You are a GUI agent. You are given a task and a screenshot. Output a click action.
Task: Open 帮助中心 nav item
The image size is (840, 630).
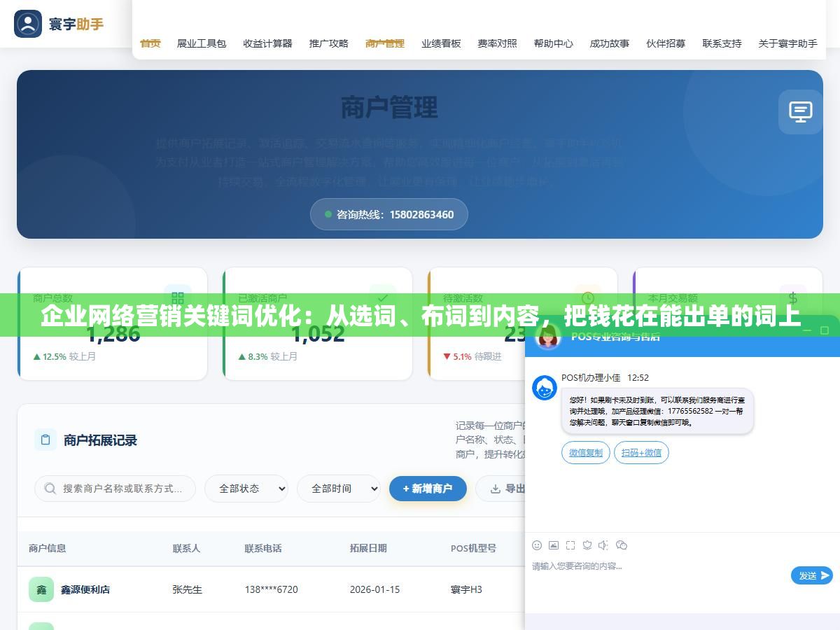click(554, 43)
